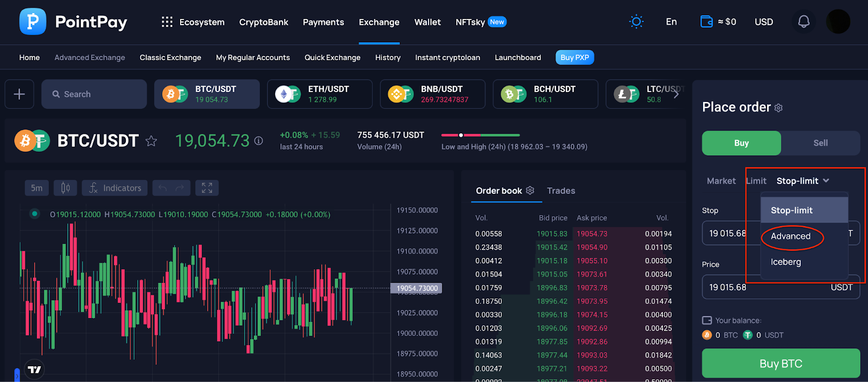This screenshot has width=868, height=382.
Task: Select Iceberg from the dropdown list
Action: [x=805, y=262]
